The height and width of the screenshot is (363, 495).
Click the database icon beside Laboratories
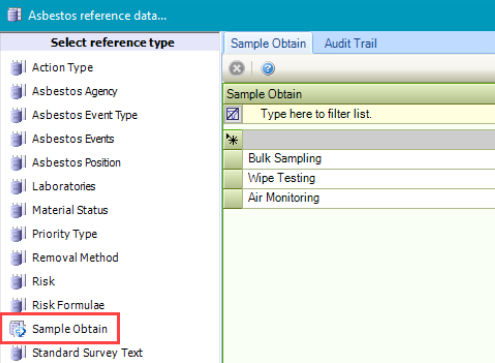point(18,186)
